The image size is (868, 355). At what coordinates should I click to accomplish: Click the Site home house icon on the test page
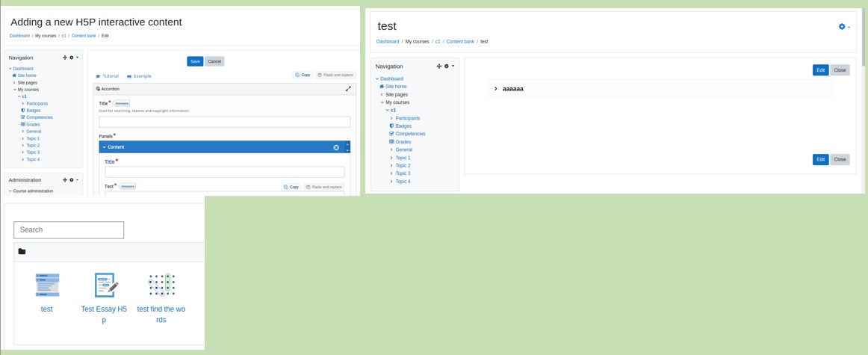point(382,87)
